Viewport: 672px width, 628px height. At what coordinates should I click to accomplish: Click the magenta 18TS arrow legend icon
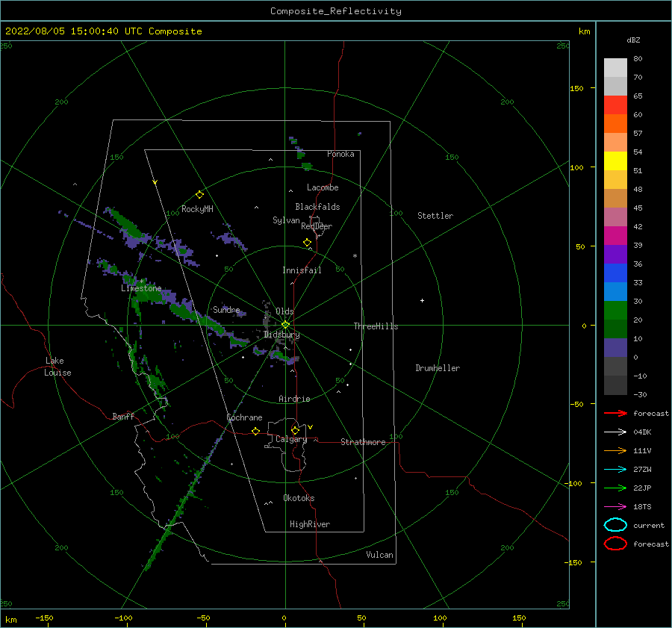(615, 507)
